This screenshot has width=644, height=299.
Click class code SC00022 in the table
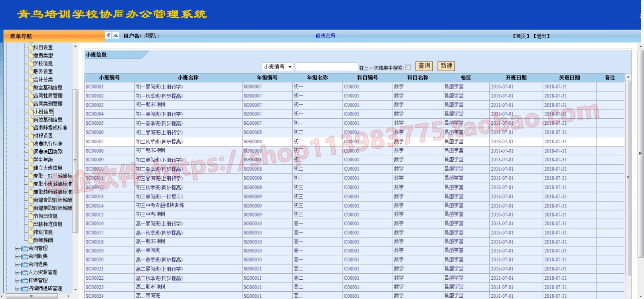[95, 278]
